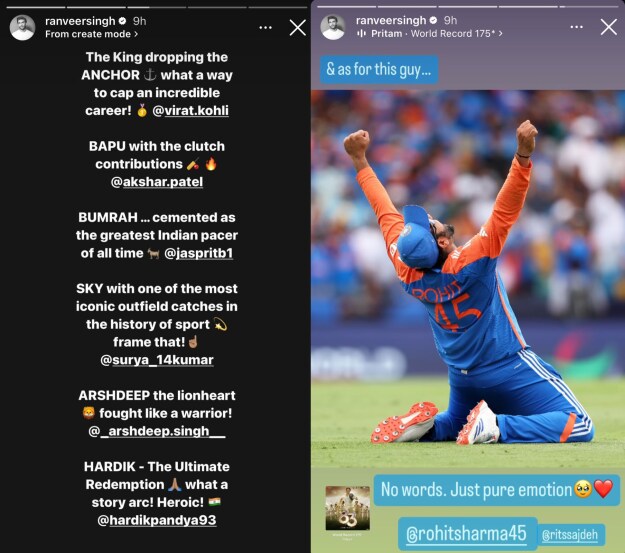Open the @hardikpandya93 mention

pyautogui.click(x=157, y=520)
